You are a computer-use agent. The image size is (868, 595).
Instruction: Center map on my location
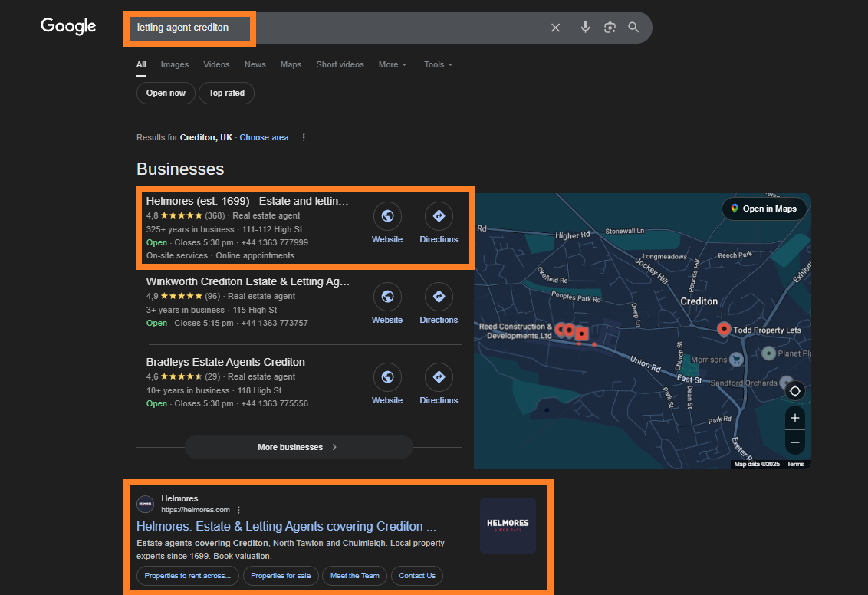pyautogui.click(x=795, y=391)
